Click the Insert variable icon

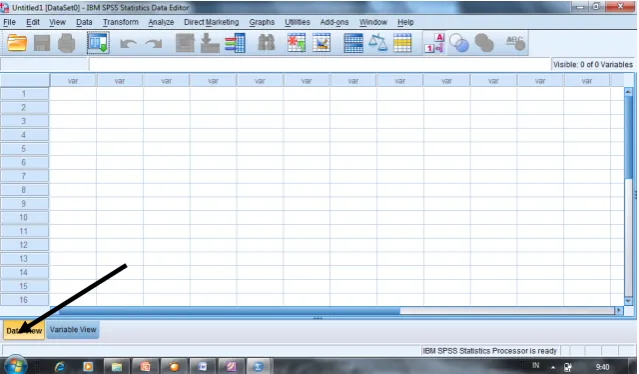pyautogui.click(x=321, y=43)
